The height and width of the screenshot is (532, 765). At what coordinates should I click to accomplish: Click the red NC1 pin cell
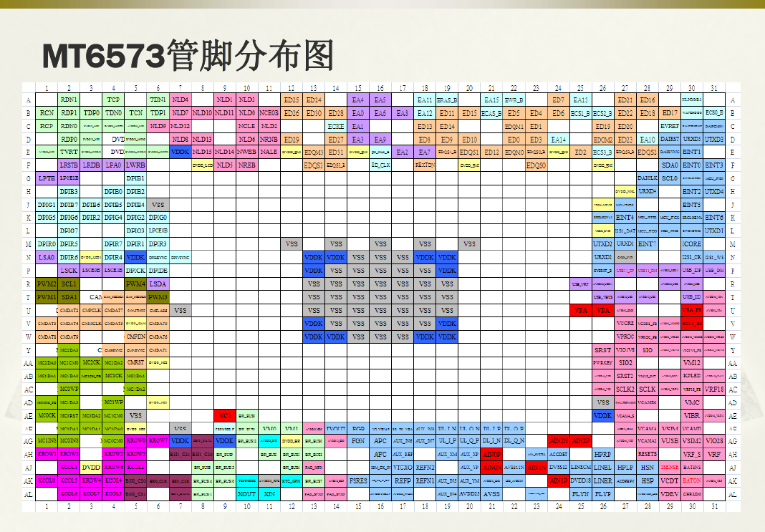click(224, 415)
